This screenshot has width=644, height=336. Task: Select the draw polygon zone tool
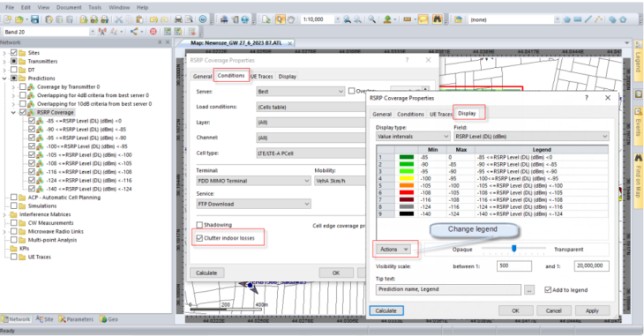567,19
